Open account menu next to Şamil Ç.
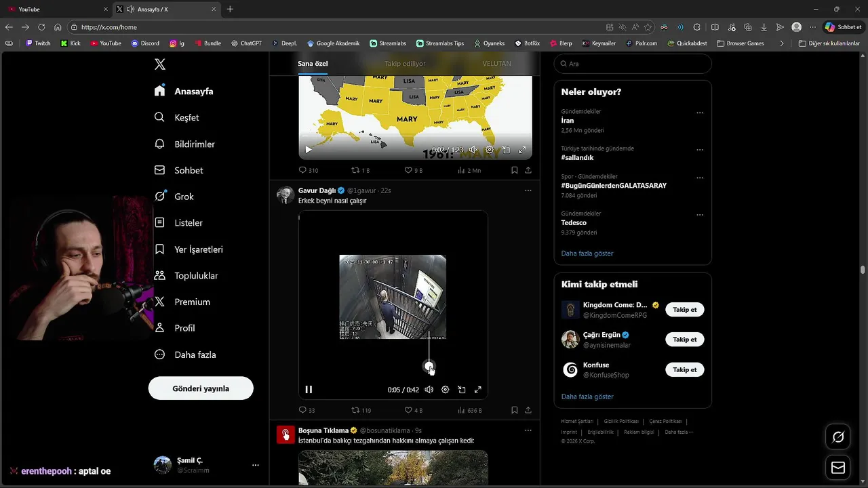 click(x=256, y=465)
